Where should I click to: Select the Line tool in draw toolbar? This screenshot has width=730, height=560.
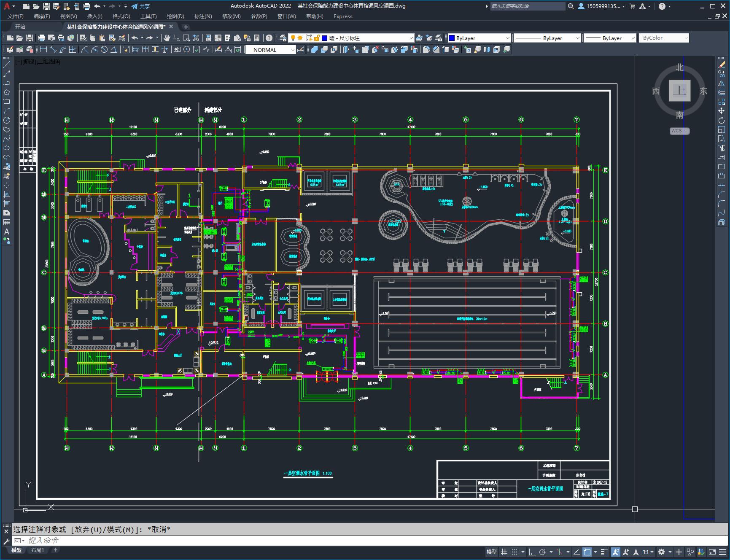[7, 65]
